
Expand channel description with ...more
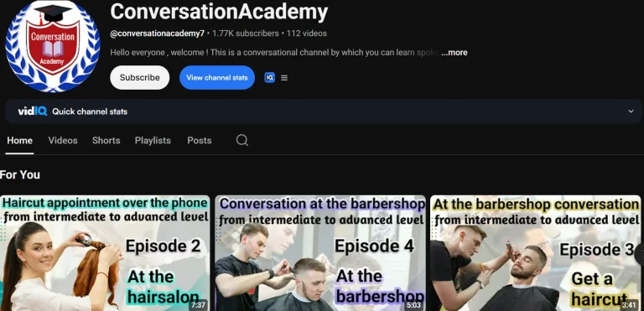[454, 53]
